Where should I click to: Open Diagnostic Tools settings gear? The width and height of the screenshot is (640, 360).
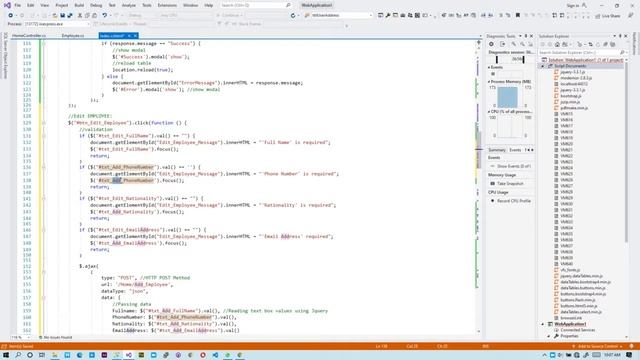coord(491,44)
